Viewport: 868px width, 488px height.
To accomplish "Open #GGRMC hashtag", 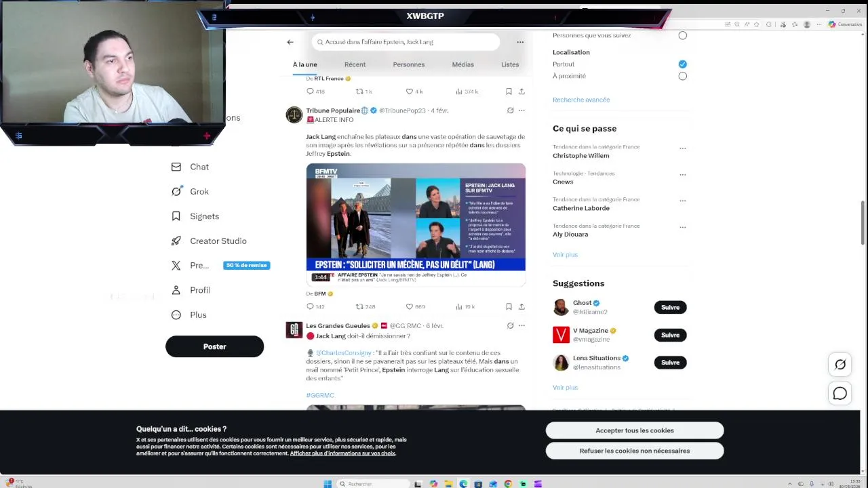I will pyautogui.click(x=320, y=395).
